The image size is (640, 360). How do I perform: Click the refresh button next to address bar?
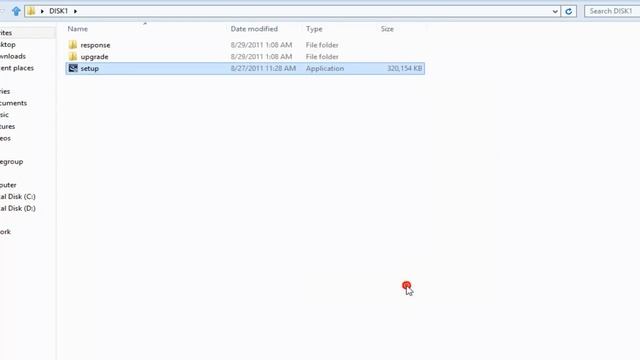[569, 11]
